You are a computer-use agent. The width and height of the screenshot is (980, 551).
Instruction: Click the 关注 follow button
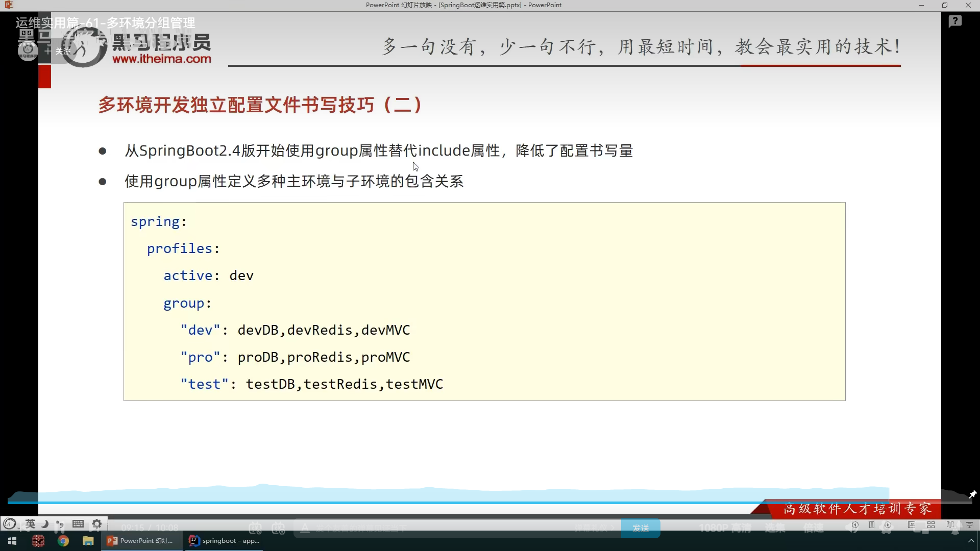pyautogui.click(x=58, y=52)
